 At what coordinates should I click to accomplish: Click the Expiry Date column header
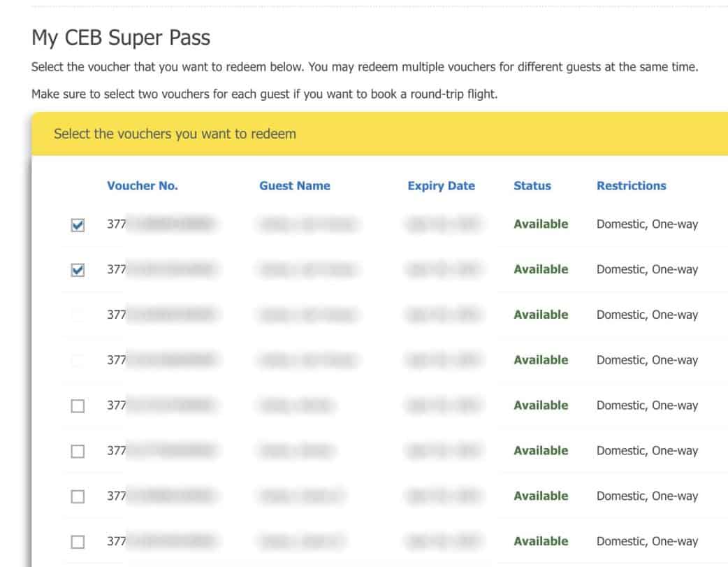pos(441,186)
